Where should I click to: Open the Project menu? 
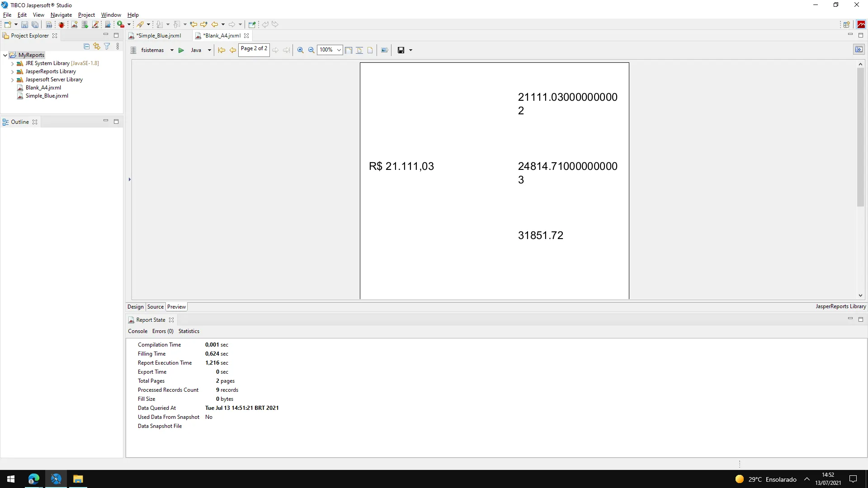coord(86,15)
